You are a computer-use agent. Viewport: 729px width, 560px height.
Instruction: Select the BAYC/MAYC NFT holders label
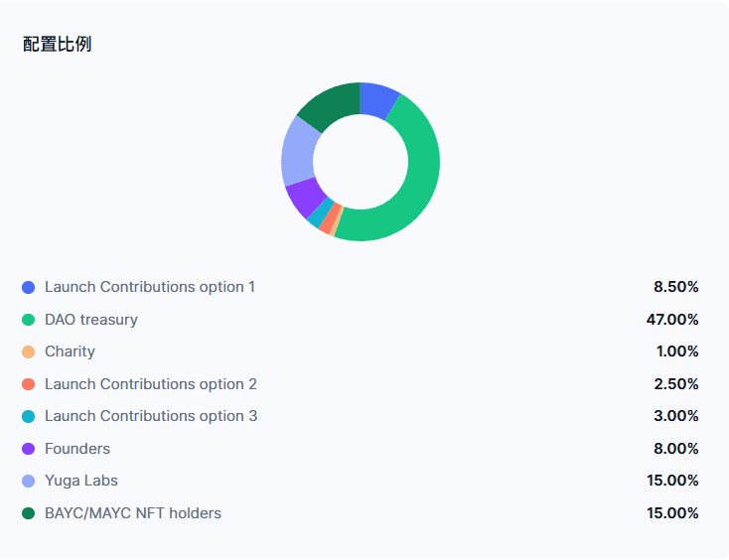133,513
